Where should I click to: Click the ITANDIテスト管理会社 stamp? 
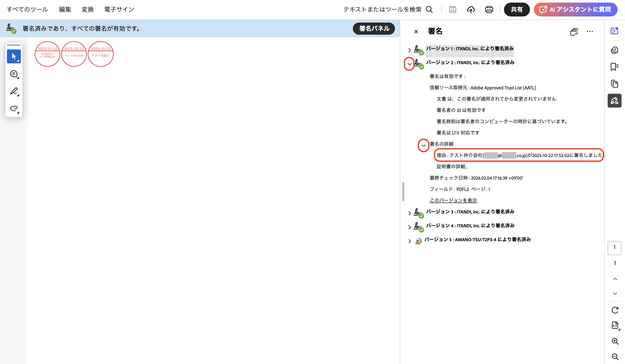pos(47,54)
